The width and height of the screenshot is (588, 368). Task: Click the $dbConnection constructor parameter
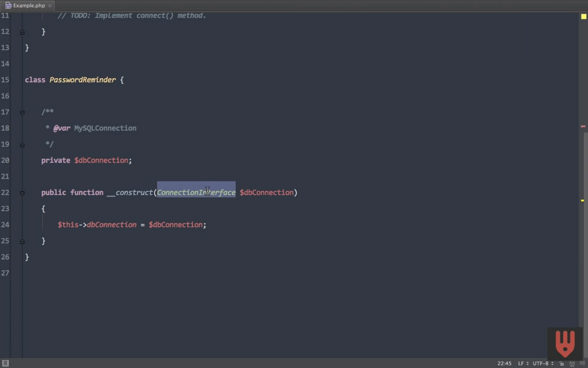coord(266,192)
